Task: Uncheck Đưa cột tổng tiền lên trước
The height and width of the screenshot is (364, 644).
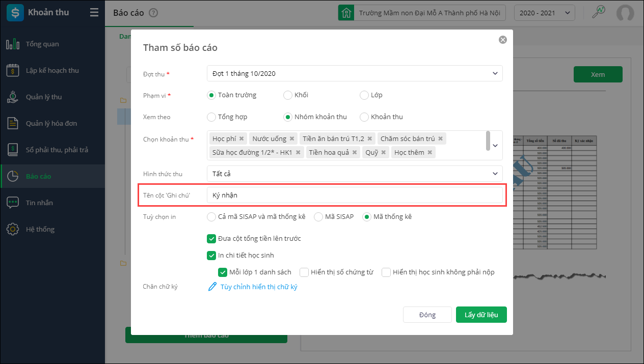Action: point(211,239)
